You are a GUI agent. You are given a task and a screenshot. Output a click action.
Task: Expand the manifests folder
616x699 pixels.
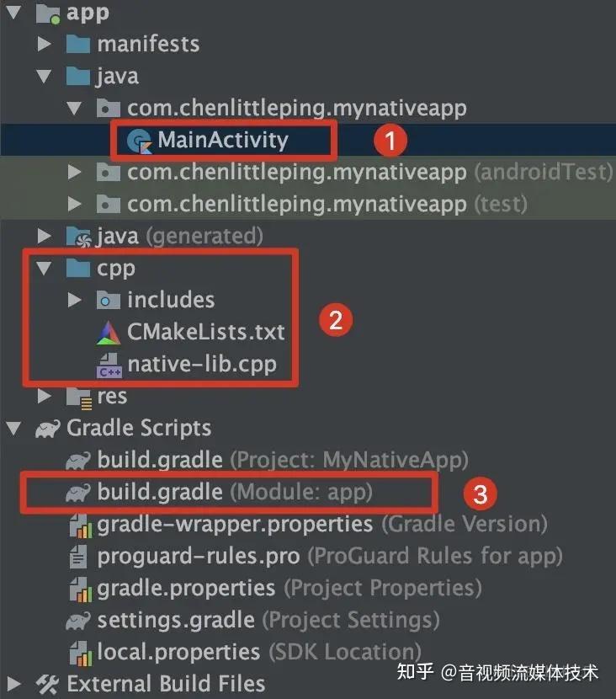coord(44,44)
